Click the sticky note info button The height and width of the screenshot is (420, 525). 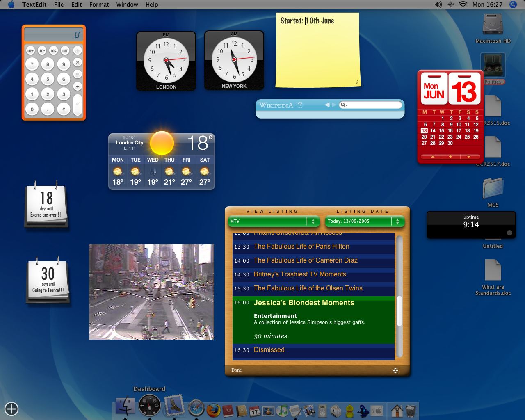[357, 82]
